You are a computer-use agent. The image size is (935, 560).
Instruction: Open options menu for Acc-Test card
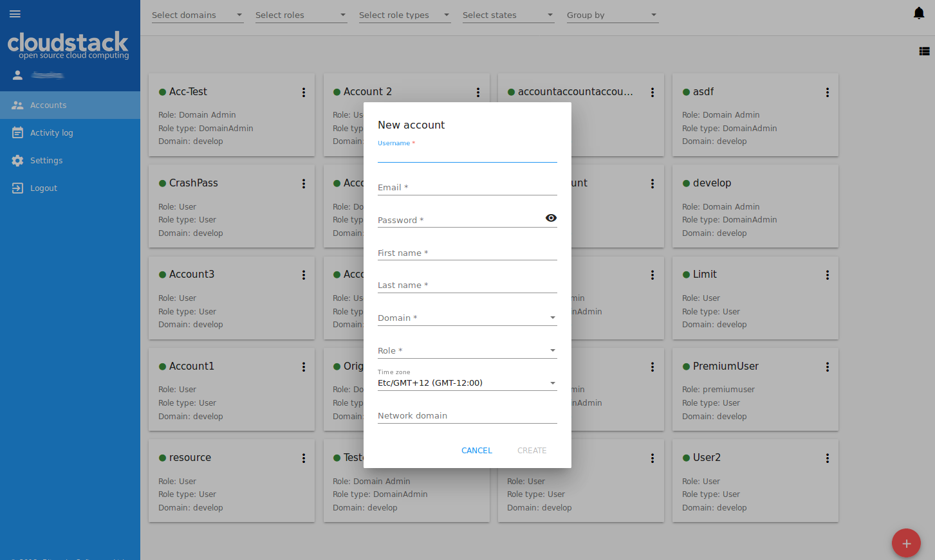pyautogui.click(x=304, y=93)
